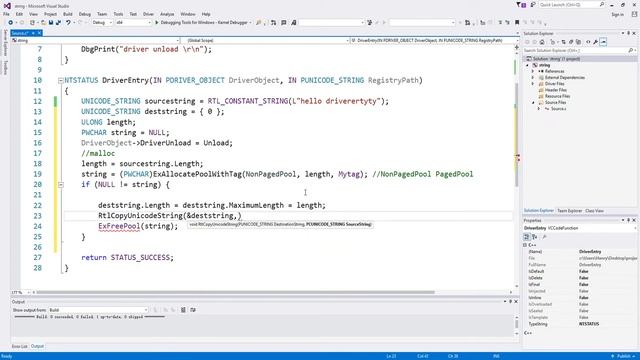Click the Categorized icon in Properties panel
The height and width of the screenshot is (360, 640).
tap(527, 237)
